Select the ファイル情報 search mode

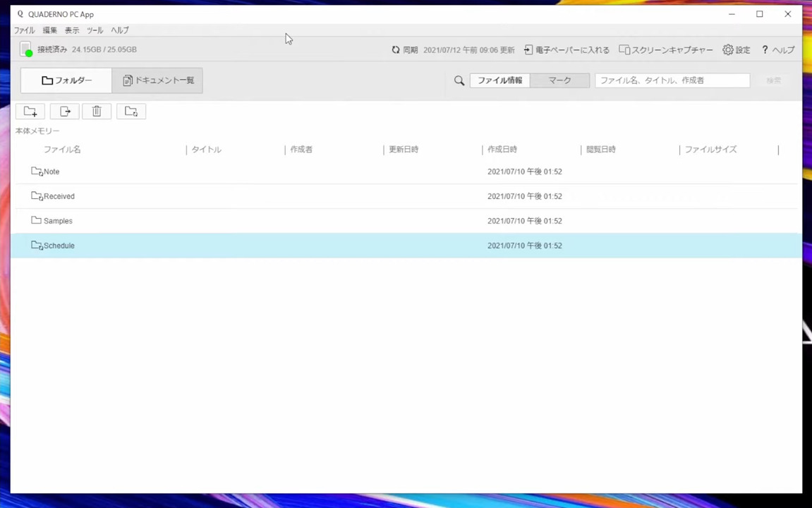click(x=499, y=80)
